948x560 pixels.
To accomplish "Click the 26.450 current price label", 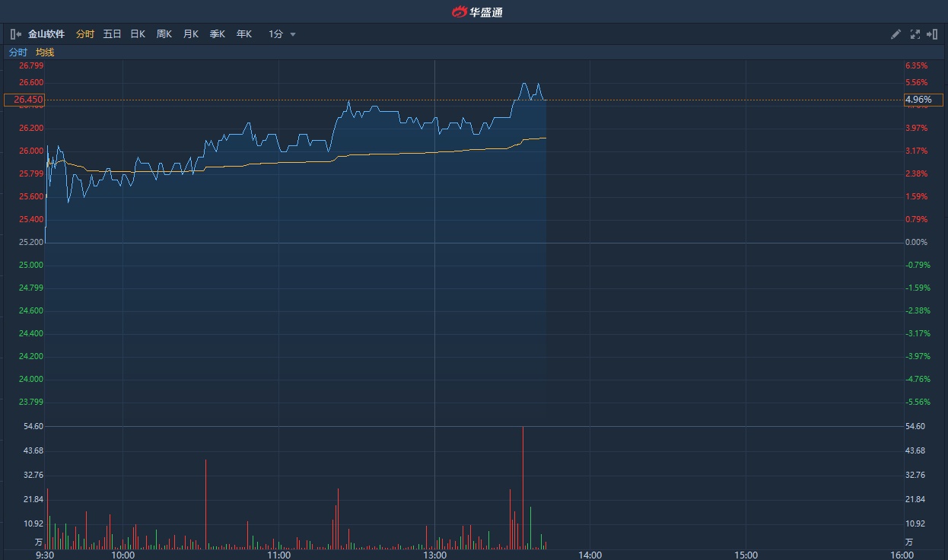I will [x=24, y=100].
